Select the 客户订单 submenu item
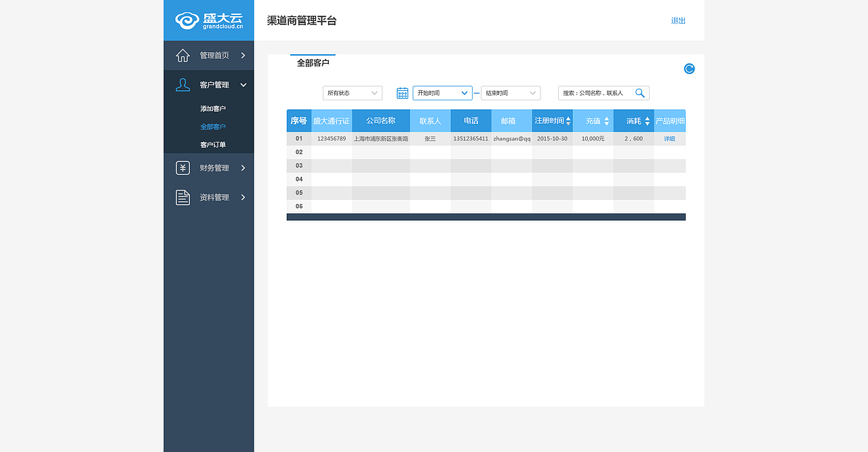This screenshot has width=868, height=452. pyautogui.click(x=213, y=145)
